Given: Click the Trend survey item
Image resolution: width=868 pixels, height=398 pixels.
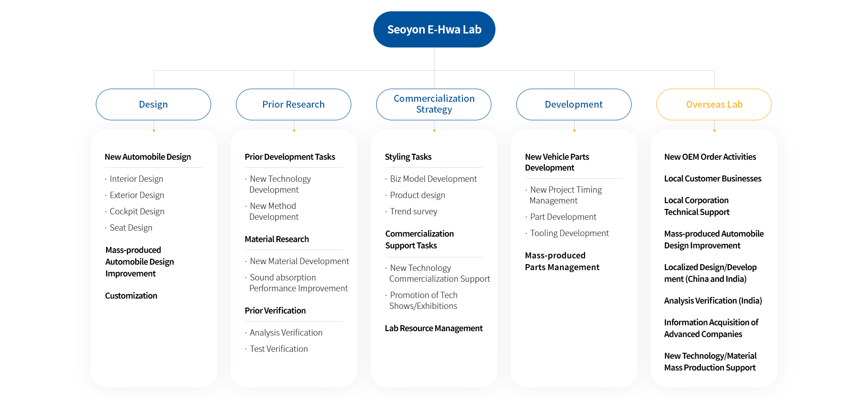Looking at the screenshot, I should point(413,212).
